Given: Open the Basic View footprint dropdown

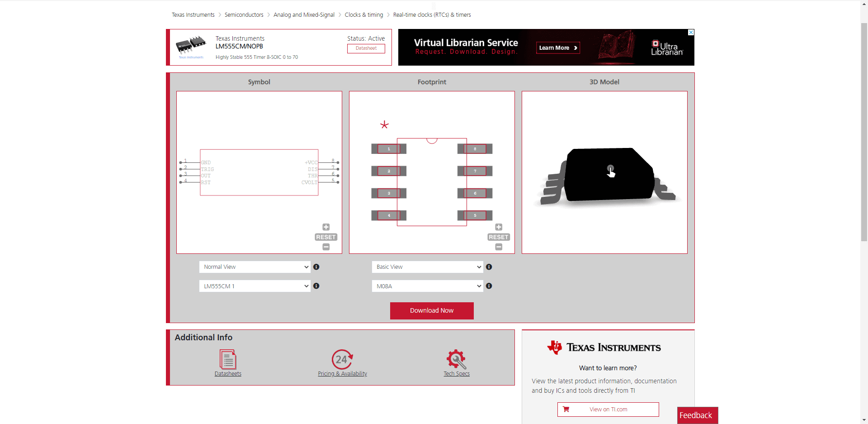Looking at the screenshot, I should [x=428, y=267].
